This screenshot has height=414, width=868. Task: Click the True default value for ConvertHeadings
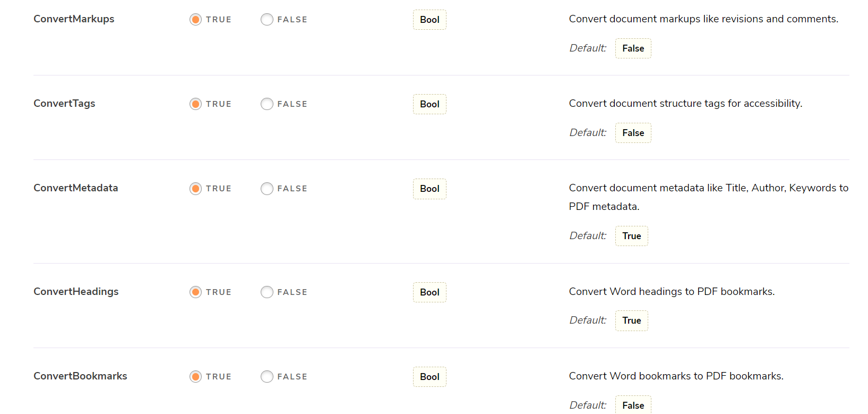pos(631,320)
